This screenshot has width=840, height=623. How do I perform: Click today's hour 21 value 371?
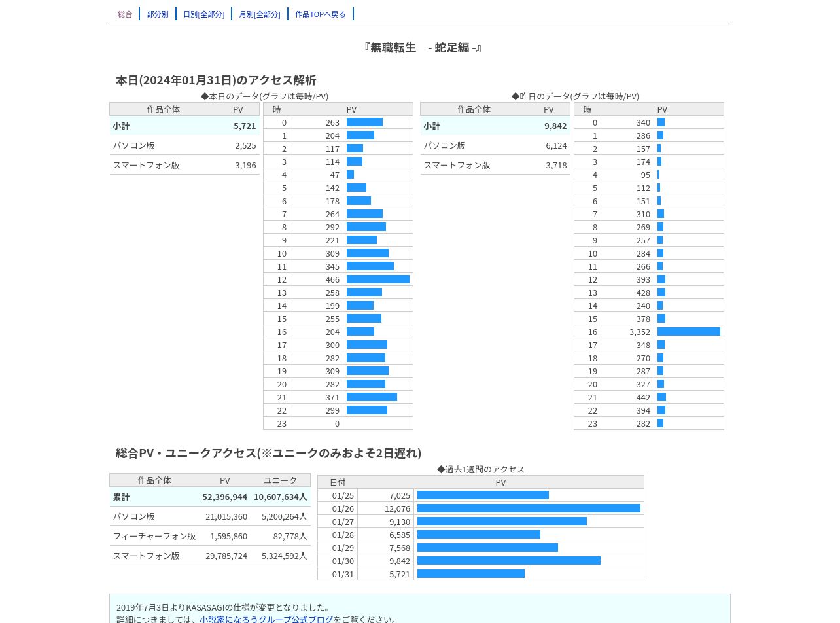coord(332,397)
